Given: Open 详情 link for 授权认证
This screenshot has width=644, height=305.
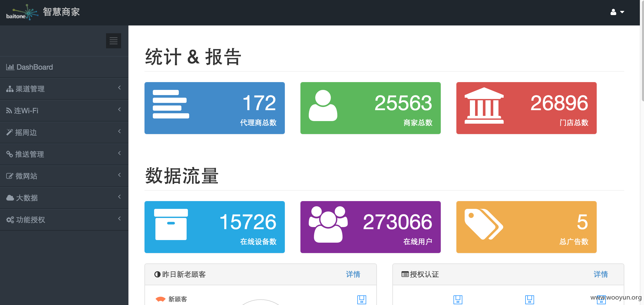Looking at the screenshot, I should coord(601,274).
